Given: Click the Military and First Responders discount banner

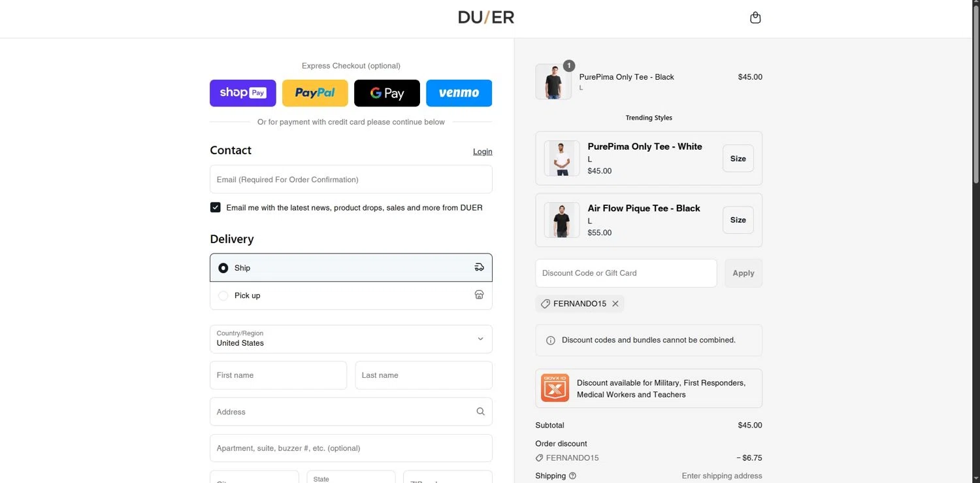Looking at the screenshot, I should pyautogui.click(x=649, y=388).
